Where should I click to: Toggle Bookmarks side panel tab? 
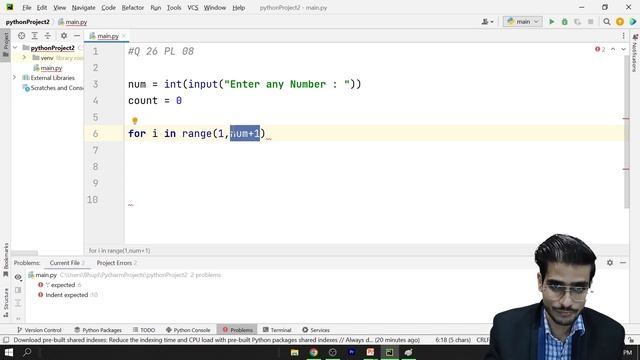6,260
